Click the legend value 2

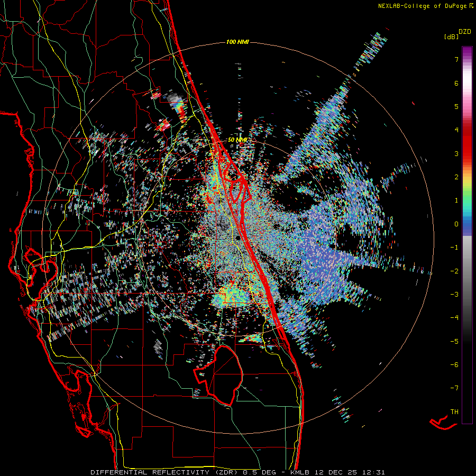tap(456, 177)
